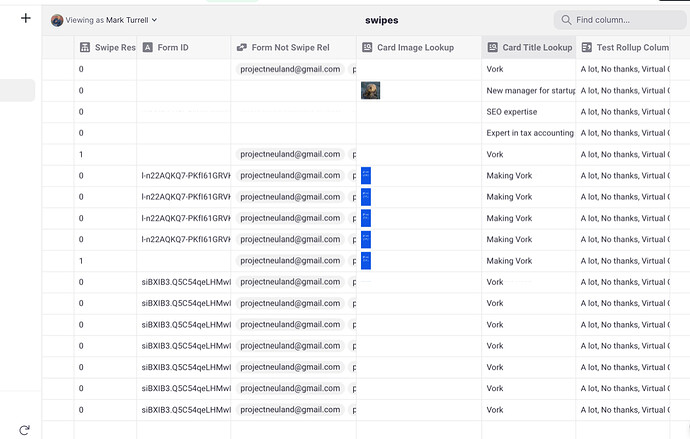This screenshot has width=690, height=439.
Task: Click the plus icon in the sidebar
Action: [x=25, y=18]
